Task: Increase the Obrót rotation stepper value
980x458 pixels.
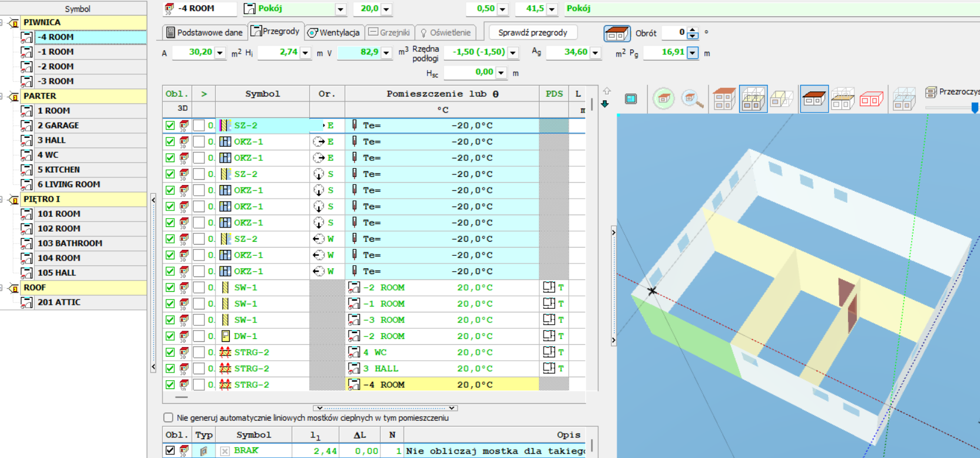Action: coord(693,29)
